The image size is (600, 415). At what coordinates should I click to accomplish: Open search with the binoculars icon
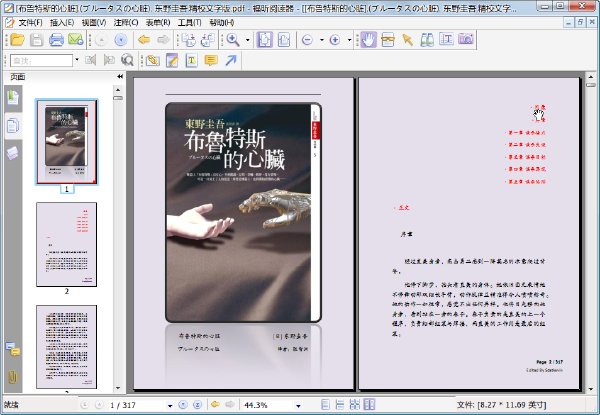pyautogui.click(x=427, y=40)
